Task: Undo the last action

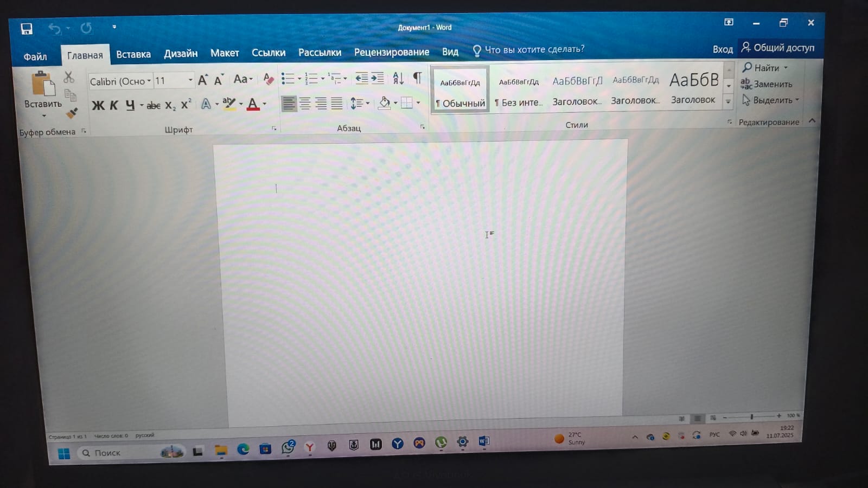Action: click(54, 28)
